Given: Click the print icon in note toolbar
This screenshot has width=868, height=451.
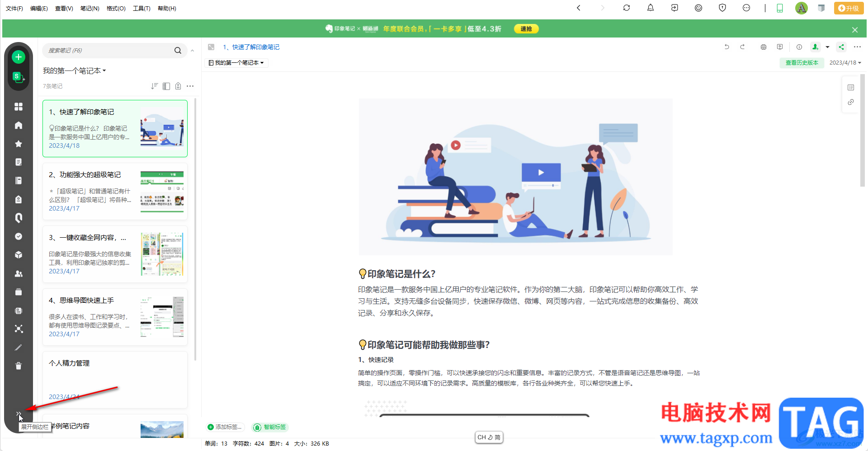Looking at the screenshot, I should point(764,47).
